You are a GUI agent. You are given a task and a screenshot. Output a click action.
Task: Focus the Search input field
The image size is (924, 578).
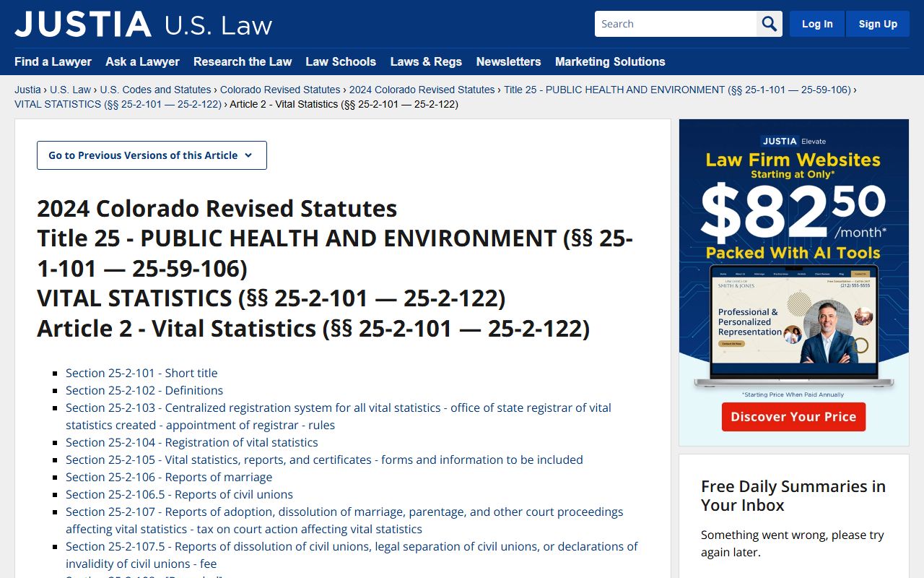(676, 24)
